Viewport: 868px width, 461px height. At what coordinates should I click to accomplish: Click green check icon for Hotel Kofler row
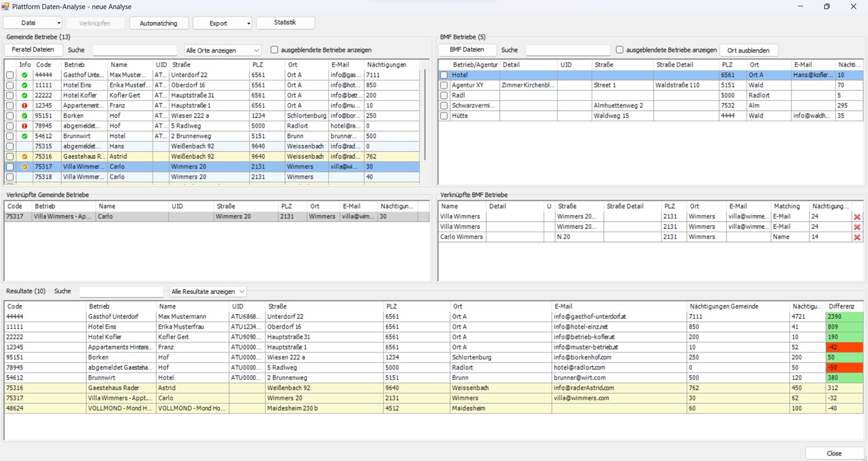[x=25, y=95]
